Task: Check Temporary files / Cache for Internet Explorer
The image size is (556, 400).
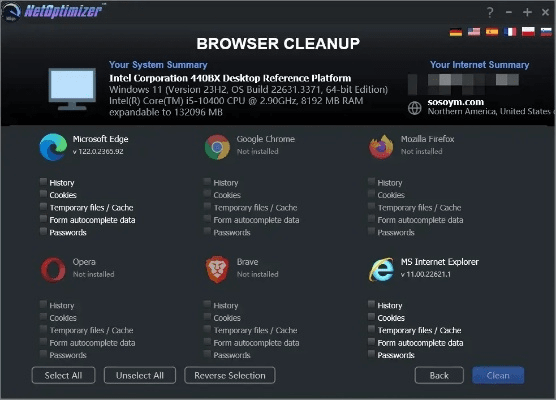Action: coord(371,329)
